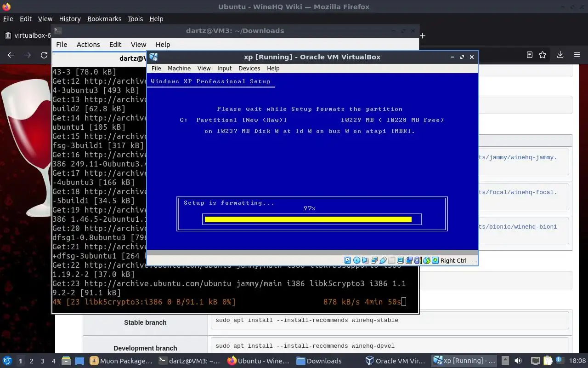
Task: Click the shared folders icon in VirtualBox status bar
Action: (x=391, y=260)
